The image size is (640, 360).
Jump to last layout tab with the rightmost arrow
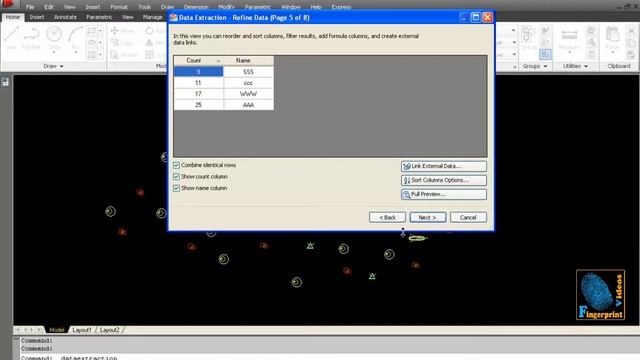pyautogui.click(x=39, y=329)
